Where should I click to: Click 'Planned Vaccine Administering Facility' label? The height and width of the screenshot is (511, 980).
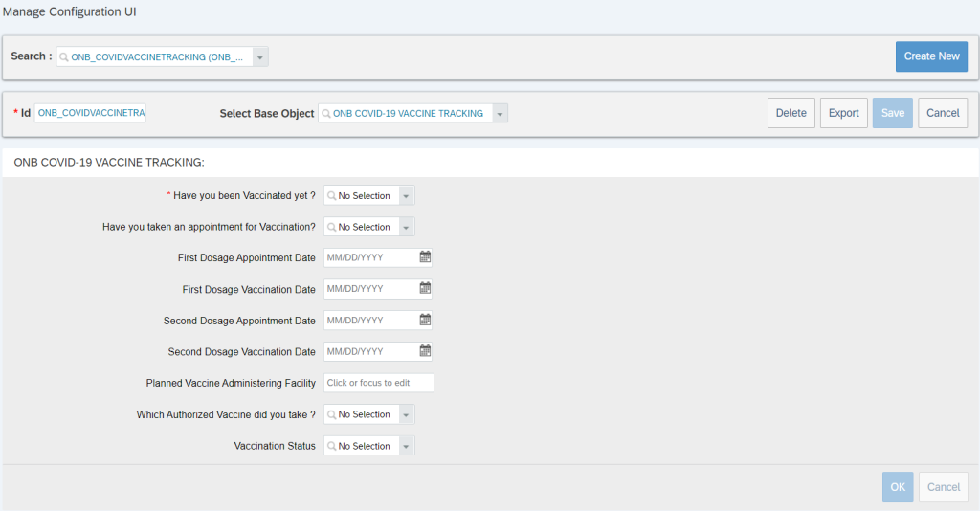(x=231, y=383)
